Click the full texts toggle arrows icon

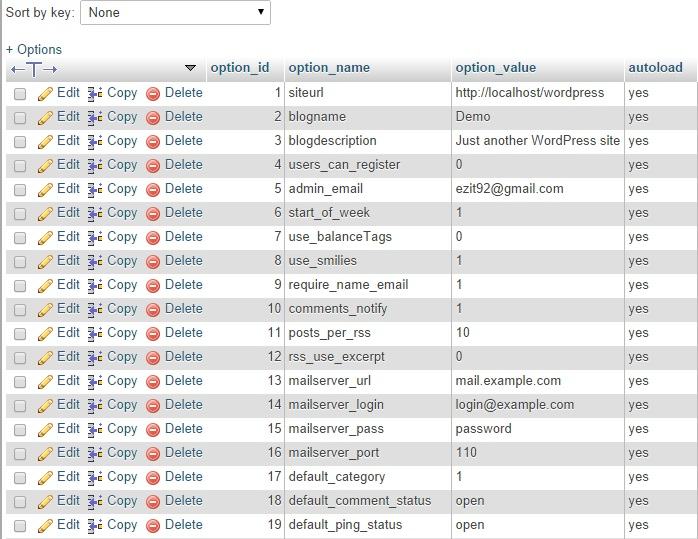click(x=34, y=69)
